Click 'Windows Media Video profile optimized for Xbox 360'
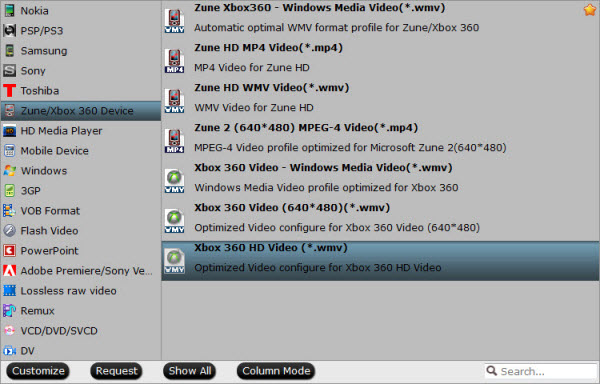This screenshot has width=600, height=384. [326, 188]
